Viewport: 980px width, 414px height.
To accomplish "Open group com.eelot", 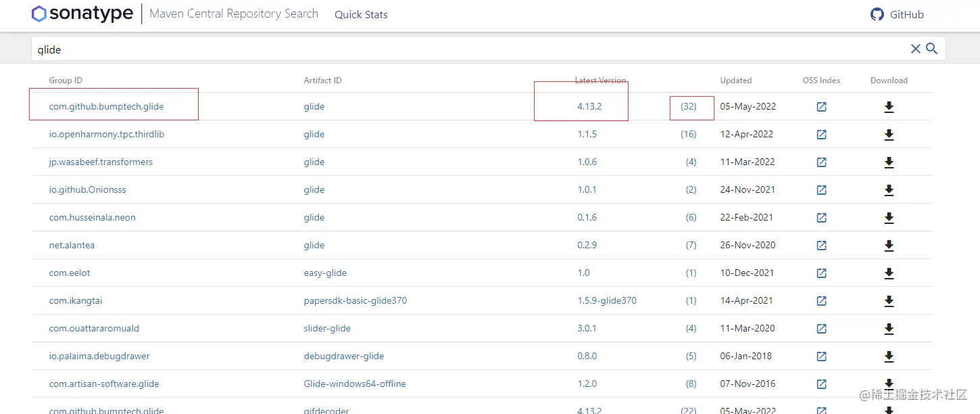I will click(70, 273).
